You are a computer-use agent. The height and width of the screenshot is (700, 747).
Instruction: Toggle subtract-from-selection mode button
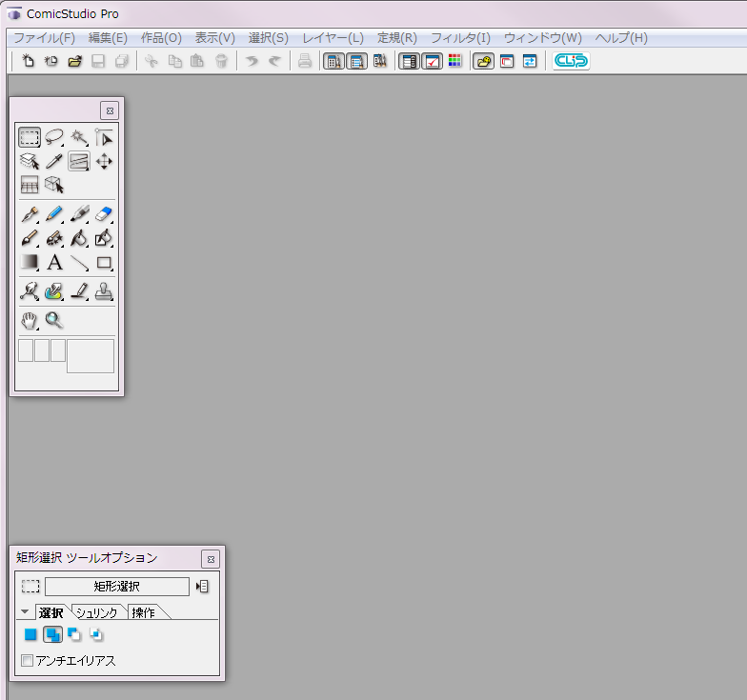[x=74, y=634]
